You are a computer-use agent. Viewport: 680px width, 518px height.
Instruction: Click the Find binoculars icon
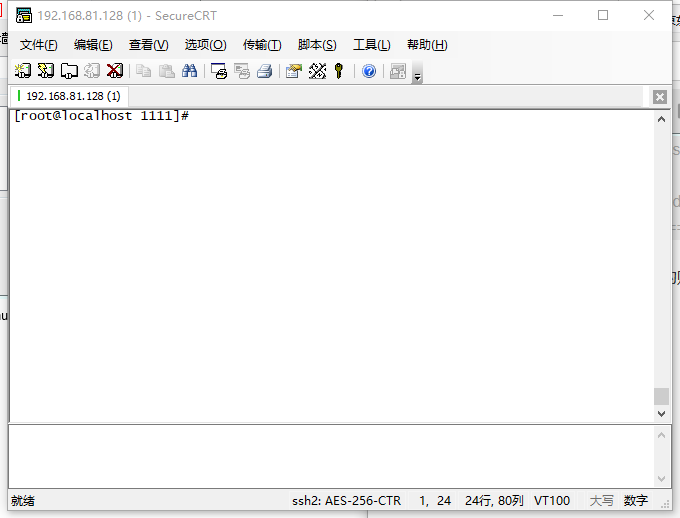tap(190, 71)
